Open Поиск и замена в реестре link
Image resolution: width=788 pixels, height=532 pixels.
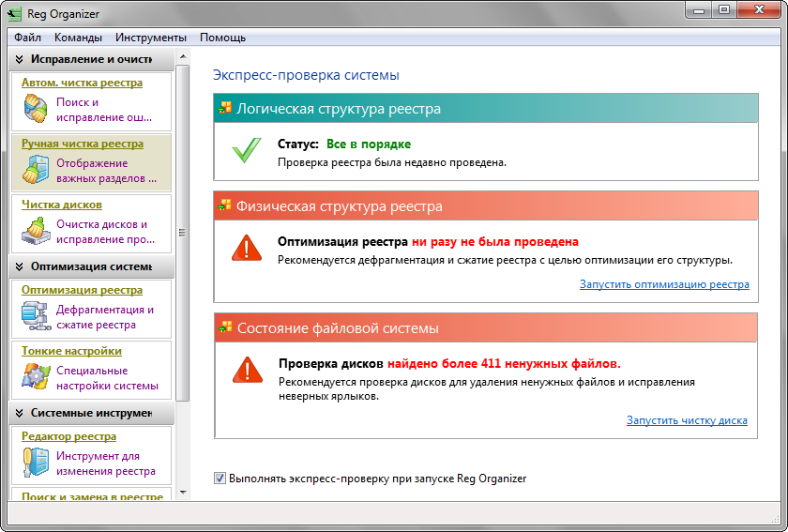(93, 496)
